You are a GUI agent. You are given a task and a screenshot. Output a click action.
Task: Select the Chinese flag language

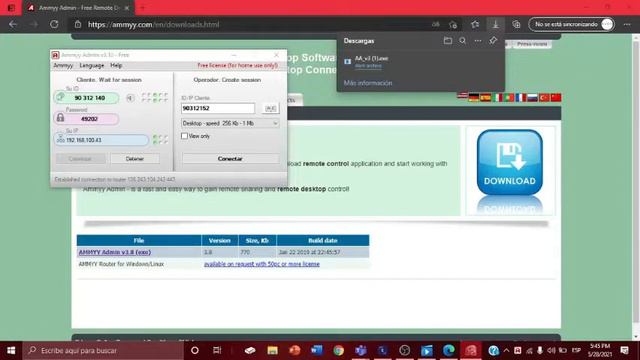(x=556, y=98)
